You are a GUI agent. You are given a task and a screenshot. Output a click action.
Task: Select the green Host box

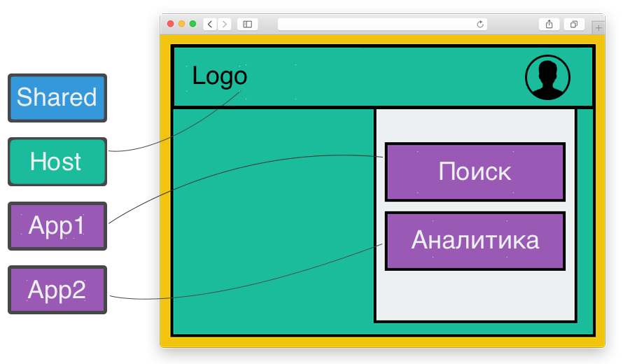pos(57,162)
